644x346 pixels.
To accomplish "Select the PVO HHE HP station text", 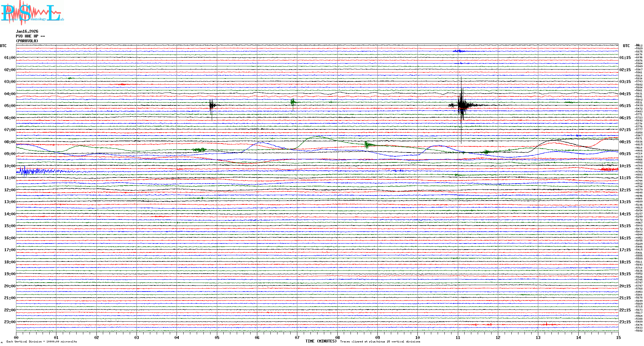I will pos(30,36).
